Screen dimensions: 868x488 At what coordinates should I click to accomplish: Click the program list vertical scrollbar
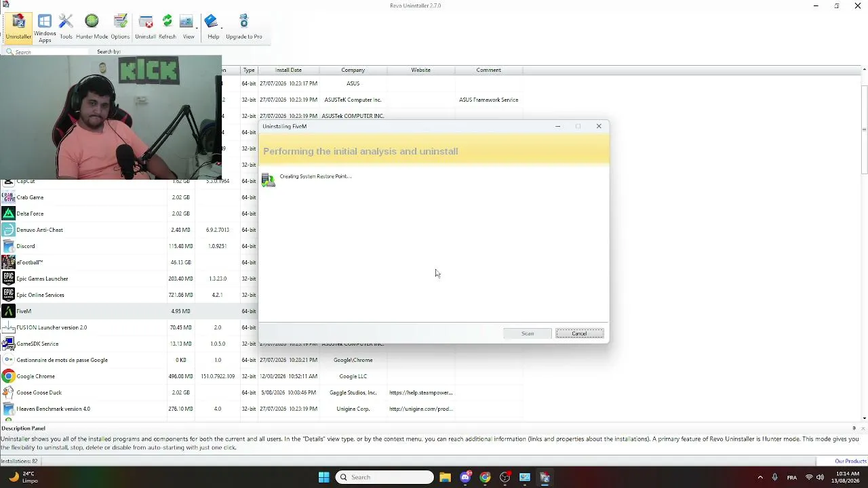pos(864,129)
